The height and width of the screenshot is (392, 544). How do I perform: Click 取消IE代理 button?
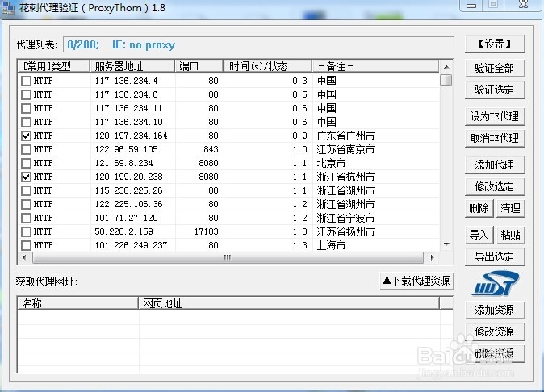coord(495,138)
